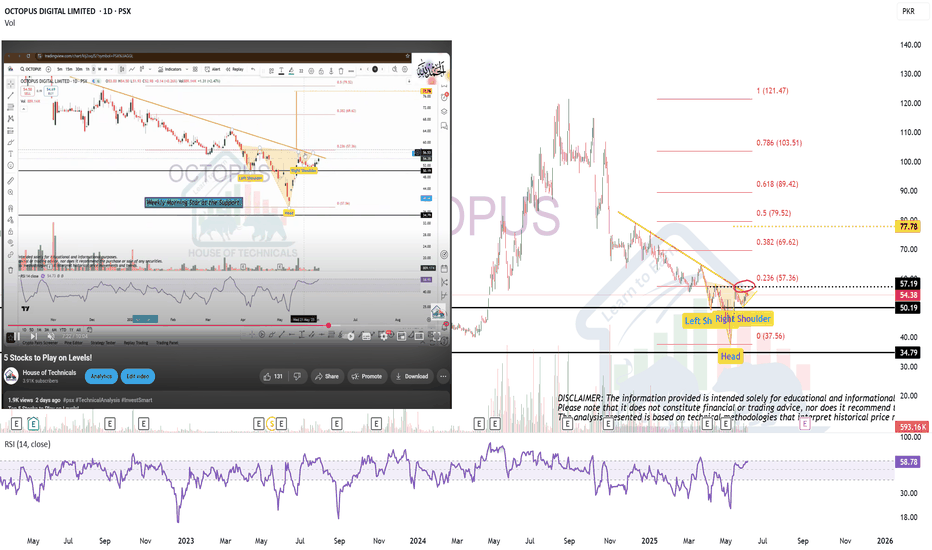This screenshot has height=550, width=932.
Task: Open the emoji icons tool
Action: coord(11,165)
